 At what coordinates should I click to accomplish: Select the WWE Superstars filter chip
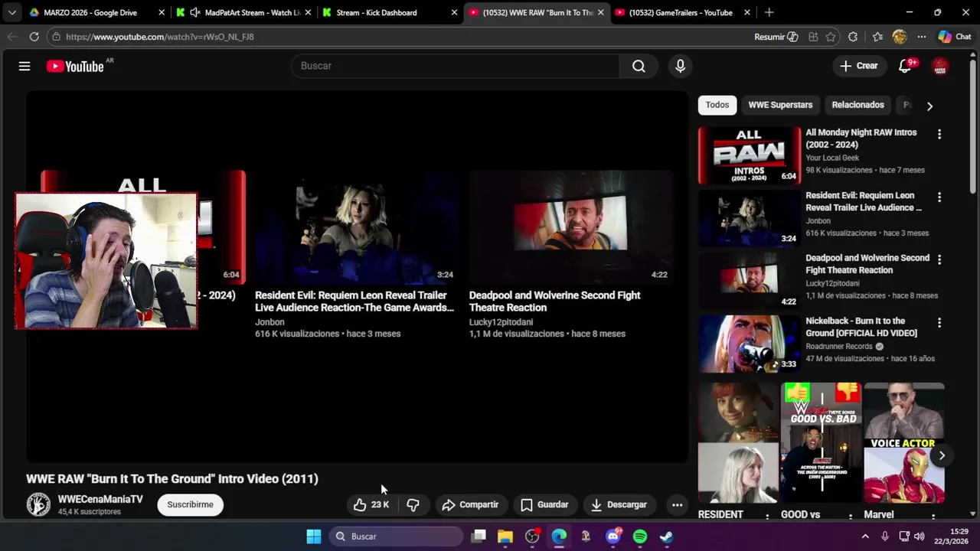point(780,105)
